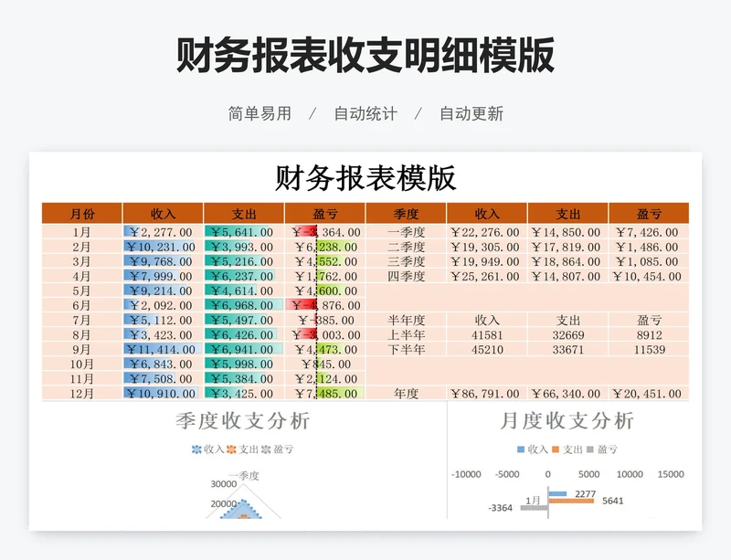This screenshot has width=731, height=560.
Task: Select May expense cell ¥4,614.00
Action: click(x=244, y=291)
